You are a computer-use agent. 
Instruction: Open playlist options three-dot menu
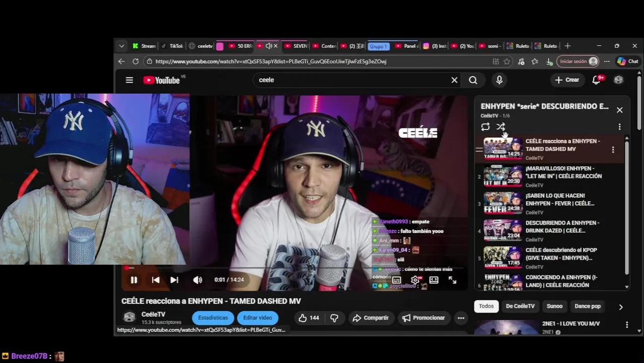pos(620,127)
